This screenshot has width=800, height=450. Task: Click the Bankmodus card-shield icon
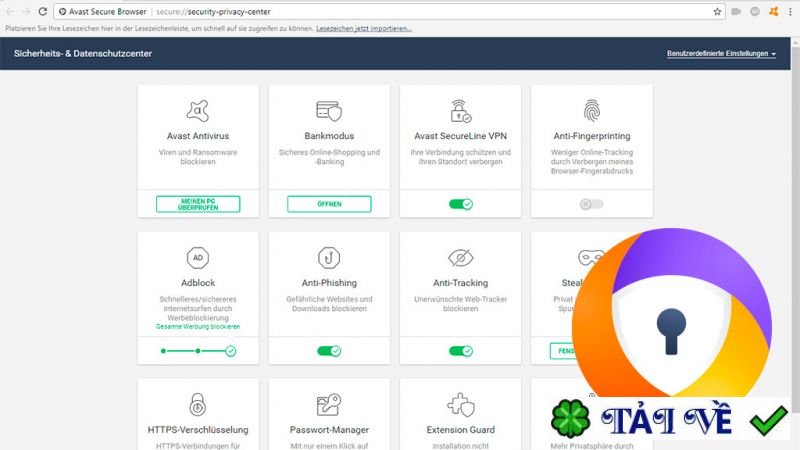pyautogui.click(x=329, y=111)
